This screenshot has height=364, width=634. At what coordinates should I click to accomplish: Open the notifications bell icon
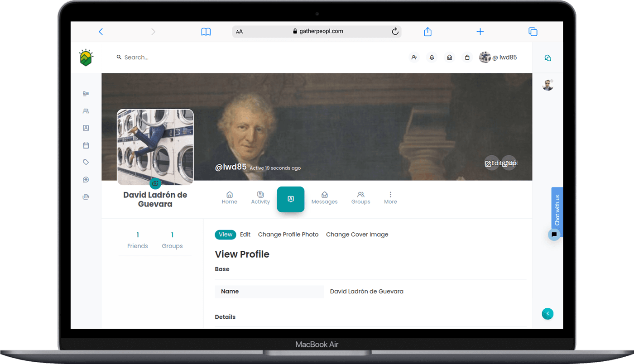[432, 57]
